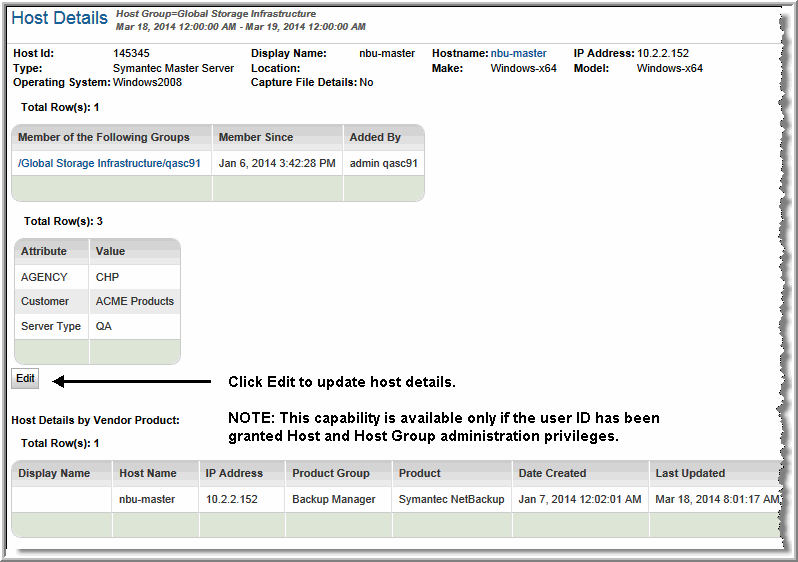Select the Server Type attribute row
Viewport: 798px width, 562px height.
click(x=51, y=326)
